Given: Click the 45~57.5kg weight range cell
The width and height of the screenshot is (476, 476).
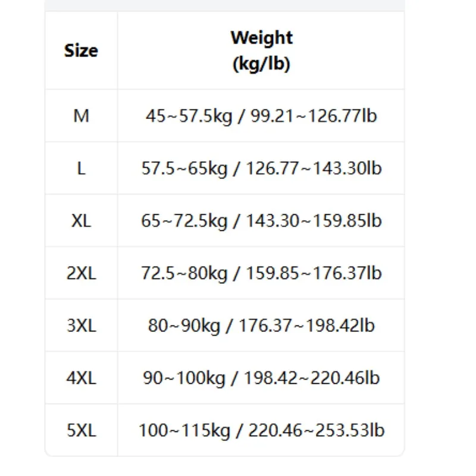Looking at the screenshot, I should coord(261,115).
